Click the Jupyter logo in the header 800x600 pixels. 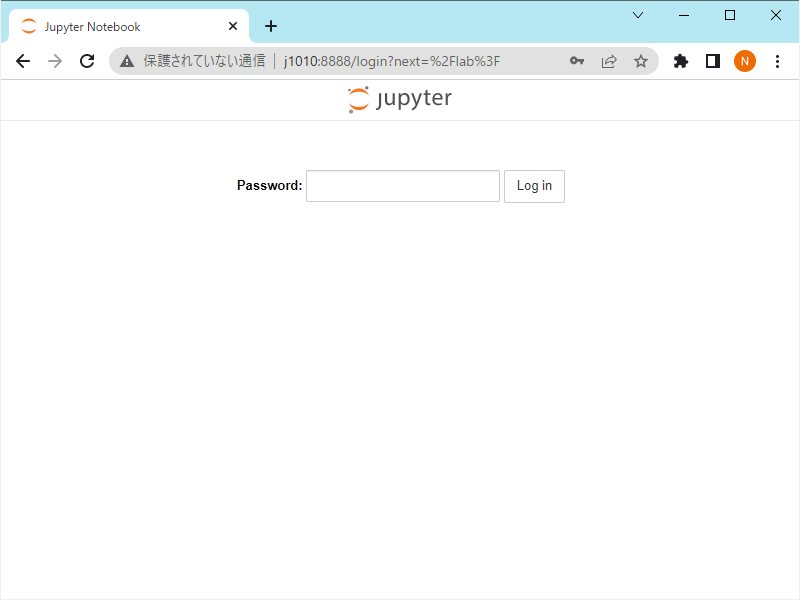[400, 99]
